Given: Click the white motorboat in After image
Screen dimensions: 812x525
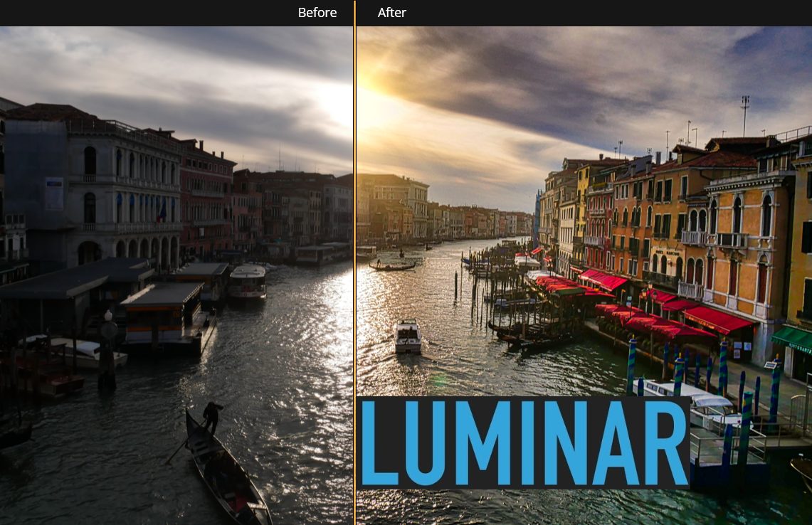Looking at the screenshot, I should (408, 336).
